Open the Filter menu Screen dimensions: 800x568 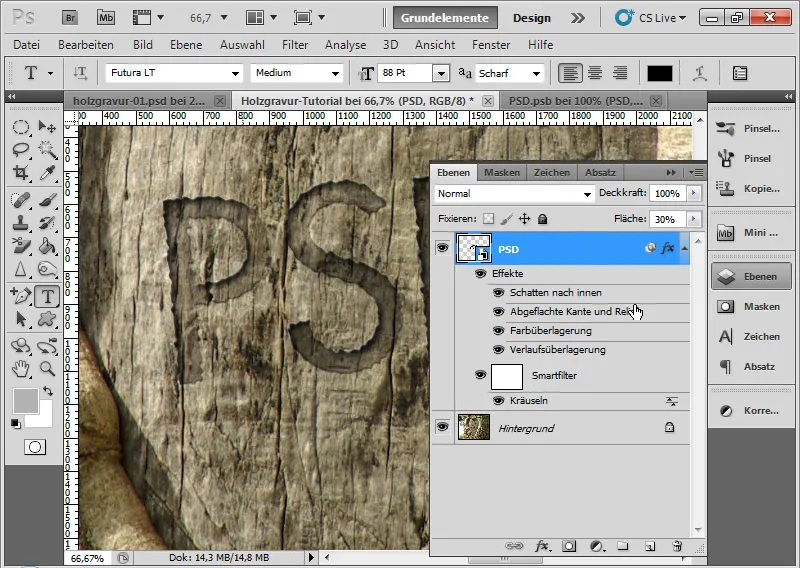pos(295,45)
